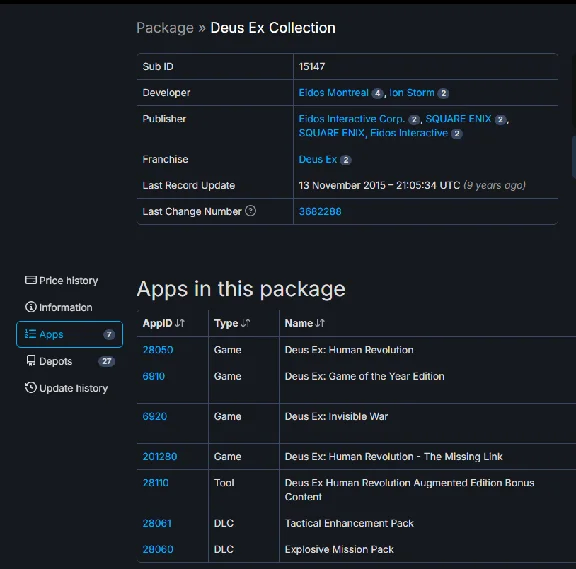
Task: Click the Tactical Enhancement Pack text
Action: (x=349, y=523)
